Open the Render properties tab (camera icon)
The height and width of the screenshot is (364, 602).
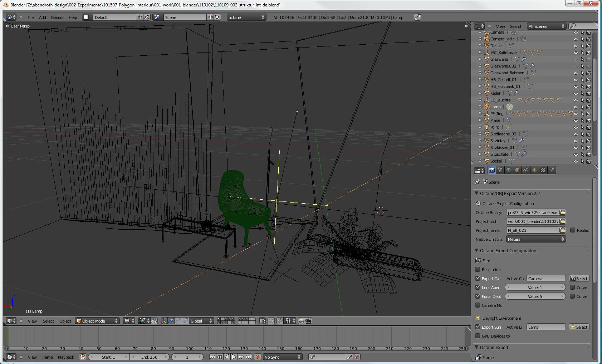click(x=492, y=170)
